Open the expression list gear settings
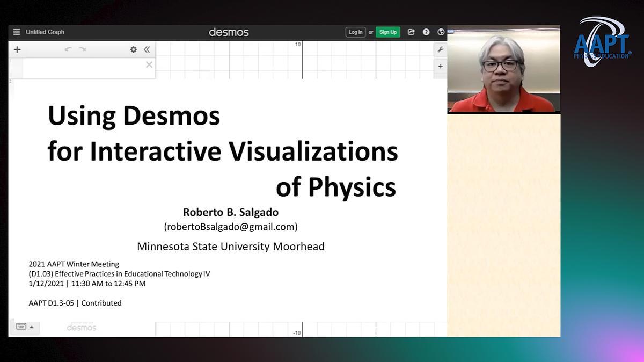 (134, 49)
